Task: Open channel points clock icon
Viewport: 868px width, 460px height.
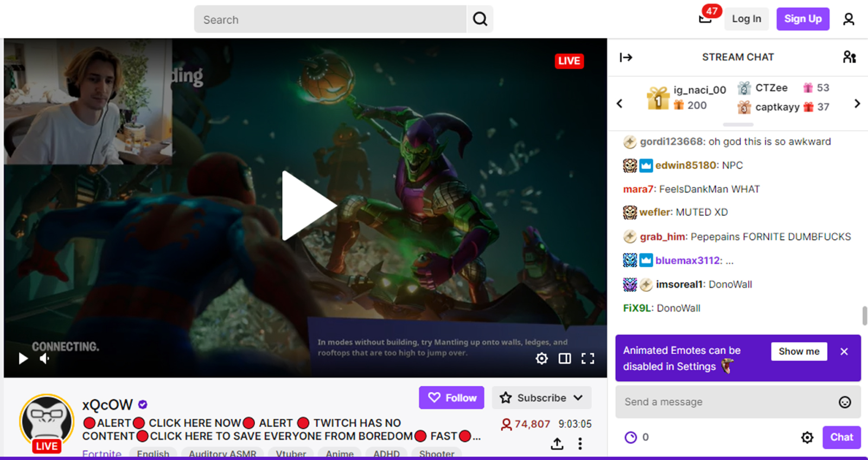Action: point(630,437)
